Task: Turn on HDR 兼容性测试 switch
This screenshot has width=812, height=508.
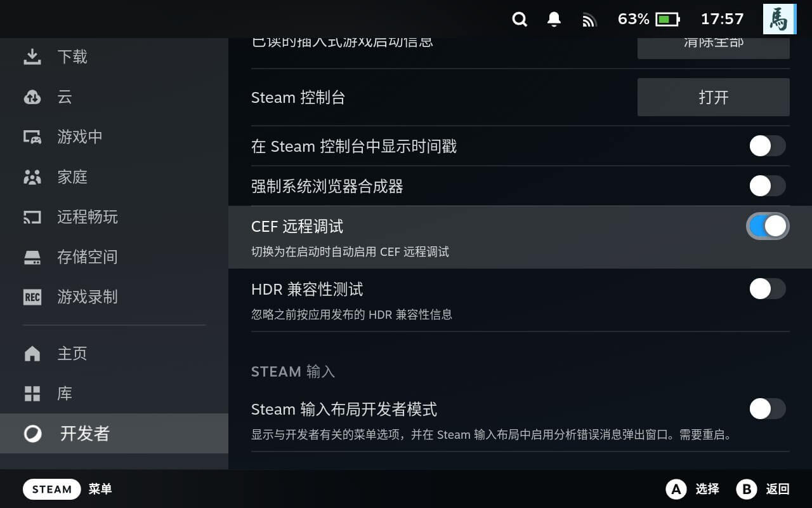Action: [768, 289]
